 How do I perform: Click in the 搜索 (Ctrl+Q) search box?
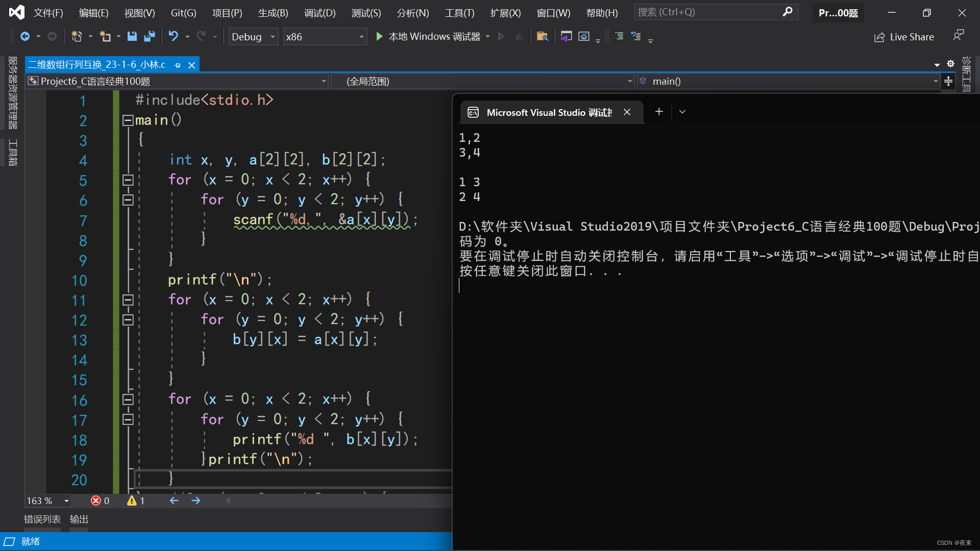click(x=707, y=12)
